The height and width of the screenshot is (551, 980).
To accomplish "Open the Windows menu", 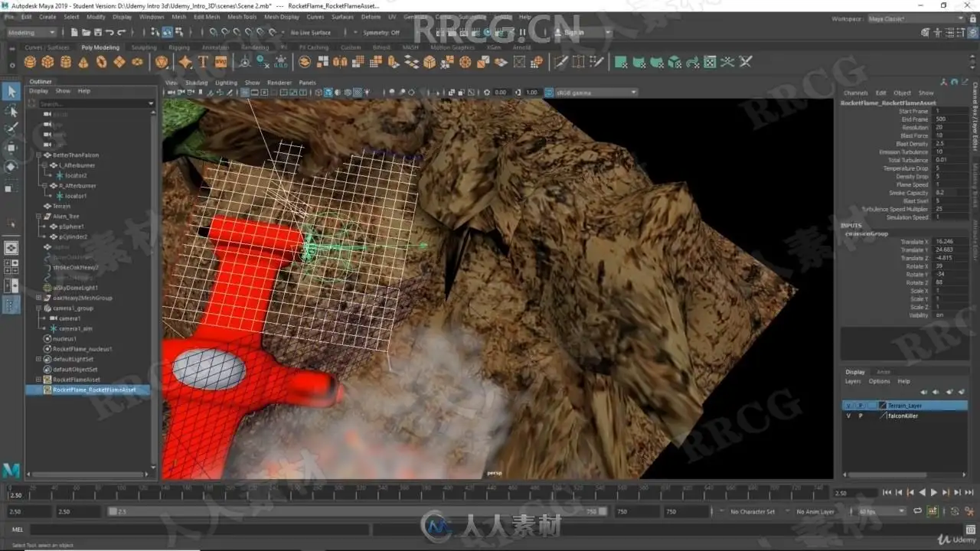I will coord(152,16).
